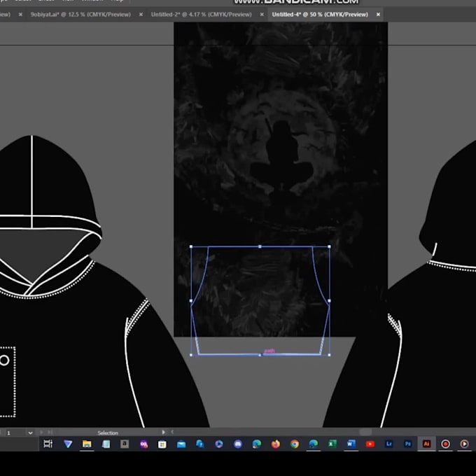This screenshot has width=476, height=476.
Task: Open Discord from the taskbar
Action: pos(238,444)
